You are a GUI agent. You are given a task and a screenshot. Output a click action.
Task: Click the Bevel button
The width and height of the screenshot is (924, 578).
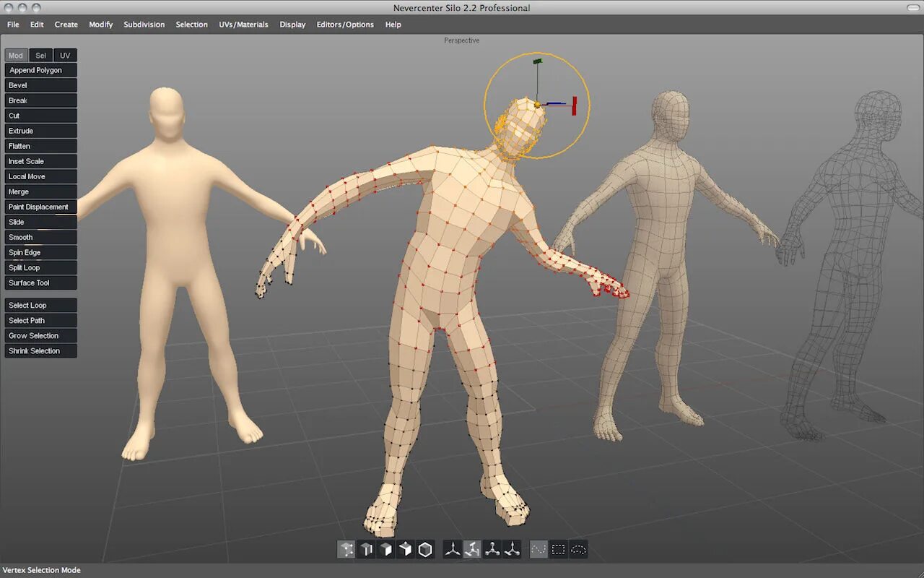40,85
